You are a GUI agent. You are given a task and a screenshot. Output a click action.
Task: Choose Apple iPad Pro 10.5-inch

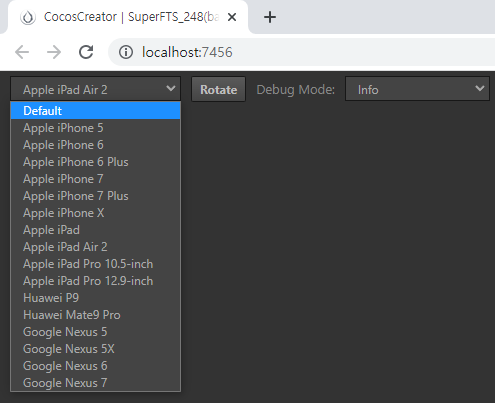(x=96, y=264)
